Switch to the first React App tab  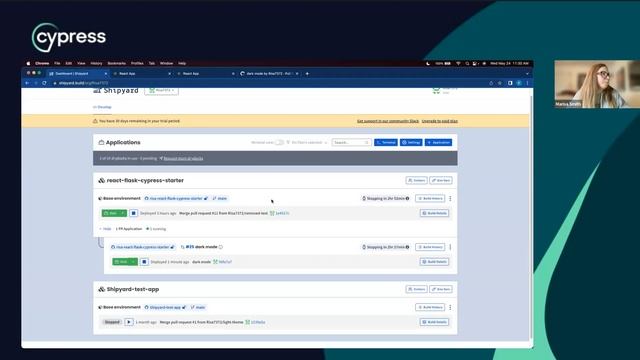tap(142, 73)
